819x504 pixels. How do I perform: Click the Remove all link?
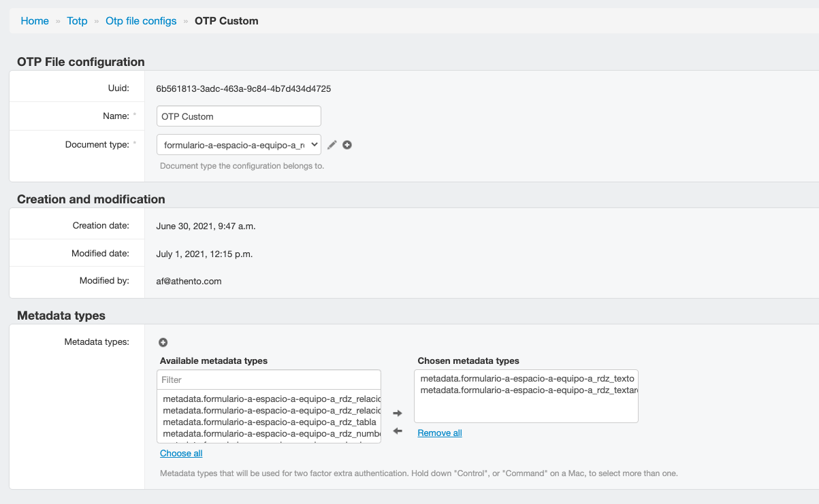coord(440,433)
